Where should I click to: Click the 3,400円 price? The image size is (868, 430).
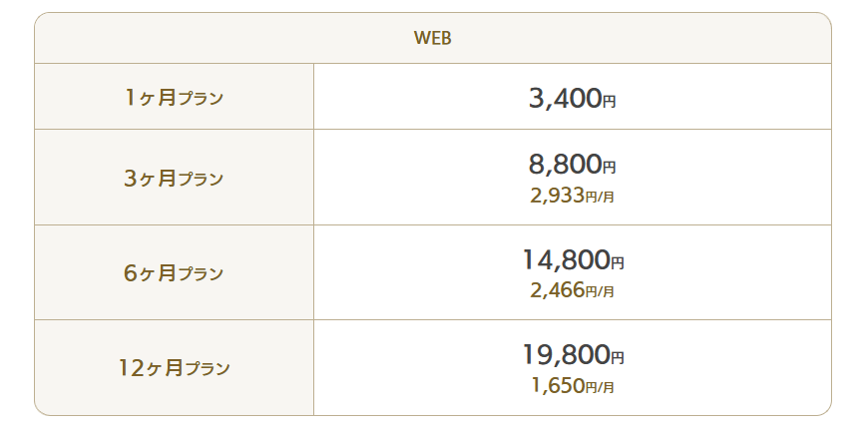pyautogui.click(x=572, y=99)
